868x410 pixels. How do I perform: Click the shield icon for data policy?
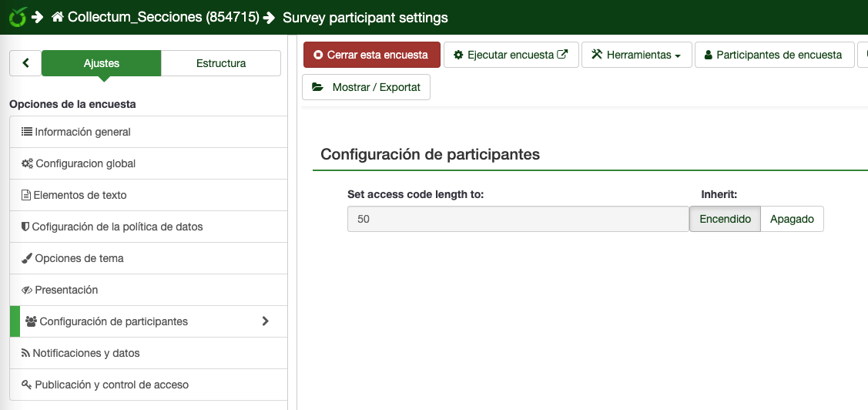pos(25,227)
